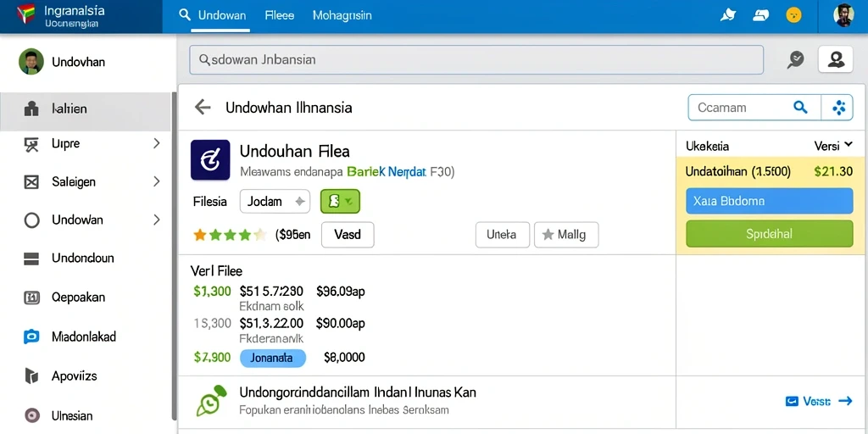The height and width of the screenshot is (434, 868).
Task: Focus the sdowan Jnbansian search field
Action: click(476, 60)
